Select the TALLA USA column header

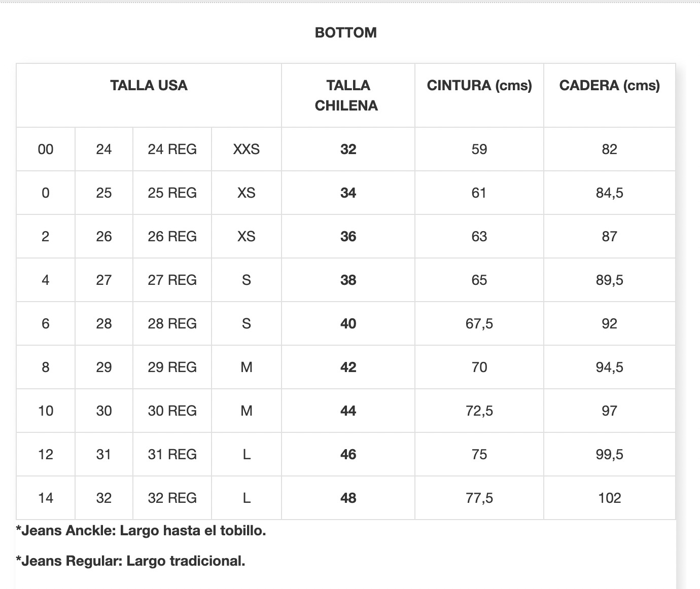[x=149, y=85]
